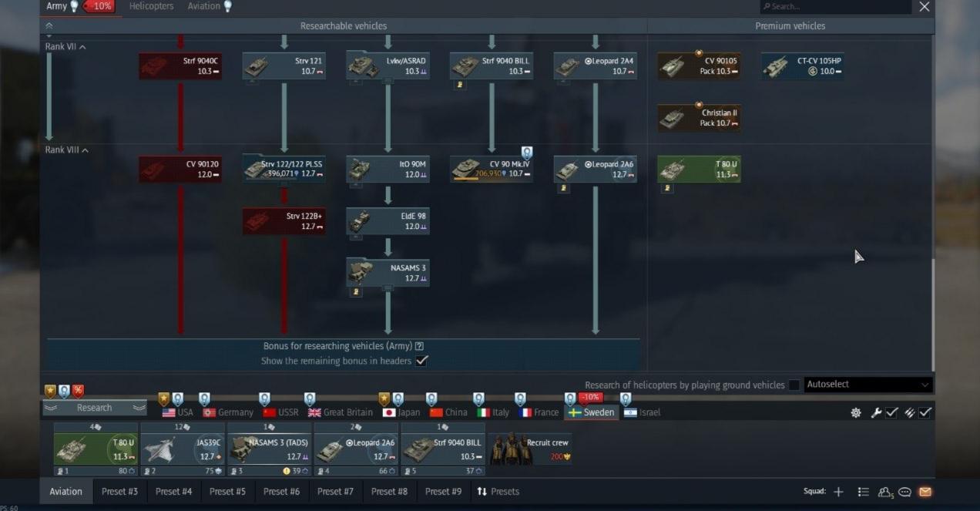This screenshot has height=511, width=980.
Task: Switch to the Japan nation tab
Action: click(x=401, y=412)
